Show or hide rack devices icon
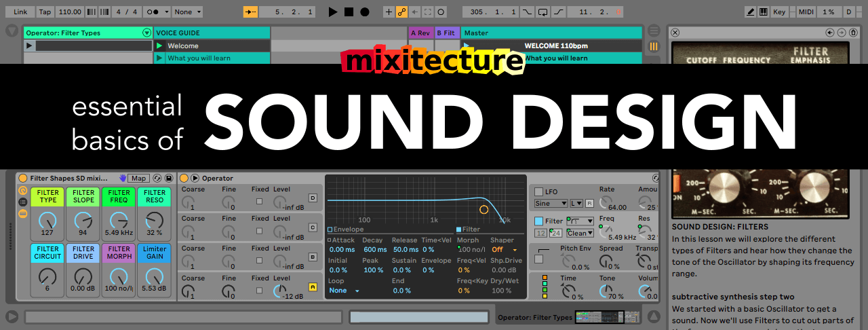Image resolution: width=868 pixels, height=330 pixels. pos(22,213)
